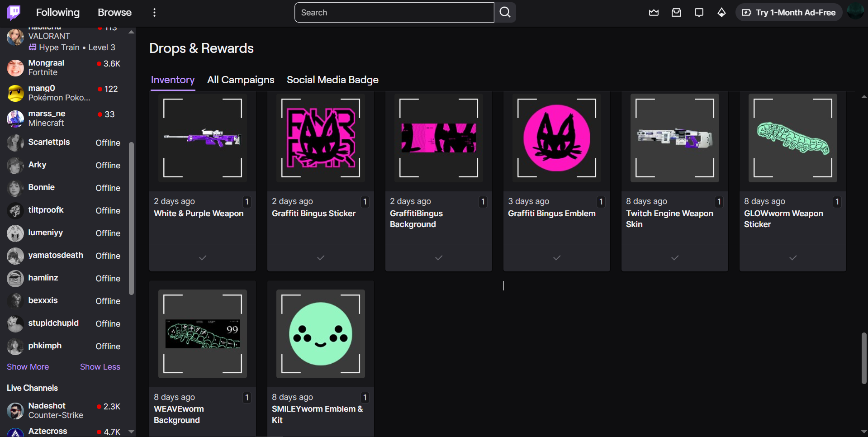Viewport: 868px width, 437px height.
Task: Open the Social Media Badge tab
Action: point(332,80)
